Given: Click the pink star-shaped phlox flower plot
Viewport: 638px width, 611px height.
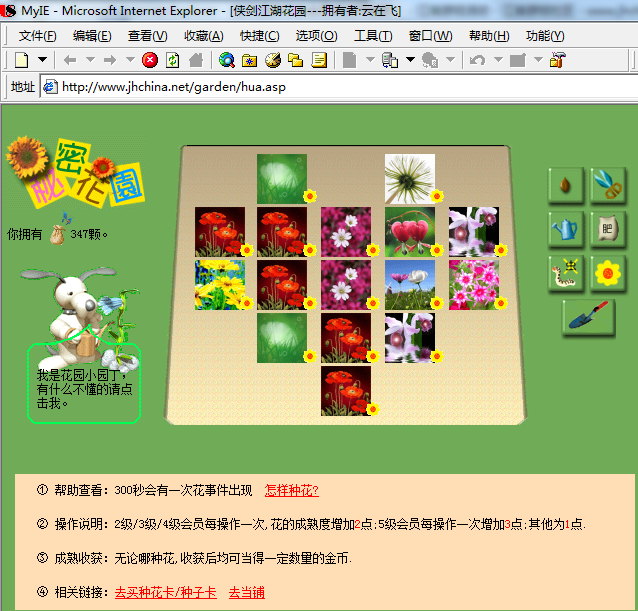Looking at the screenshot, I should [x=474, y=285].
